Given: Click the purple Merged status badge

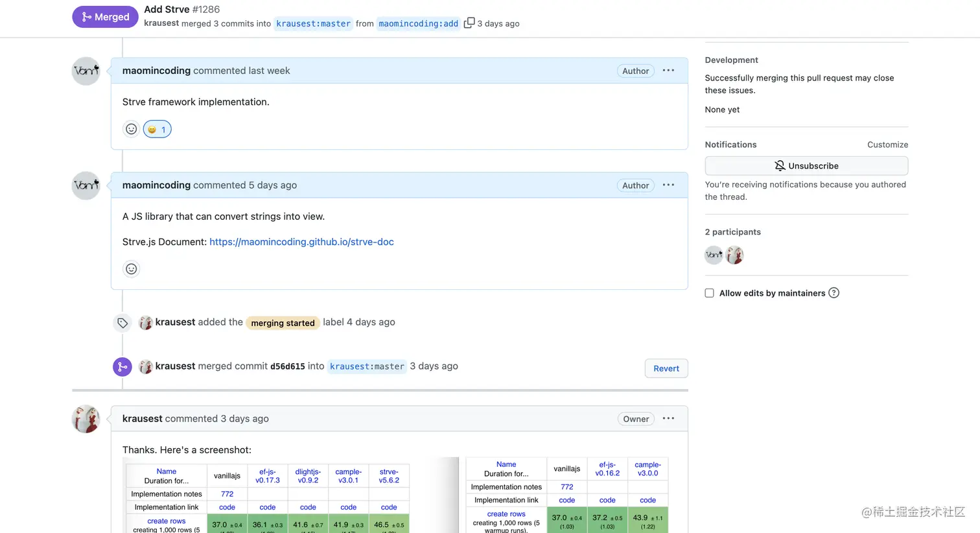Looking at the screenshot, I should coord(105,17).
